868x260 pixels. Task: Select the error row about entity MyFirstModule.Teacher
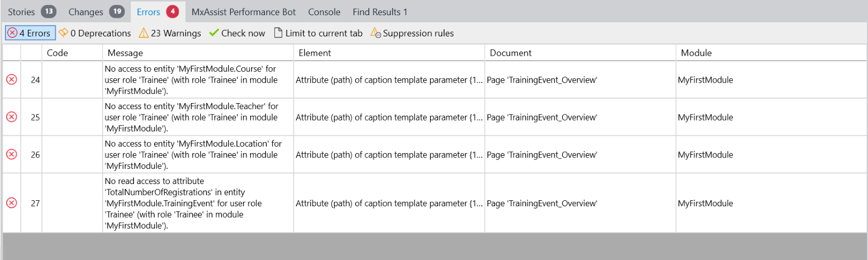[x=434, y=117]
